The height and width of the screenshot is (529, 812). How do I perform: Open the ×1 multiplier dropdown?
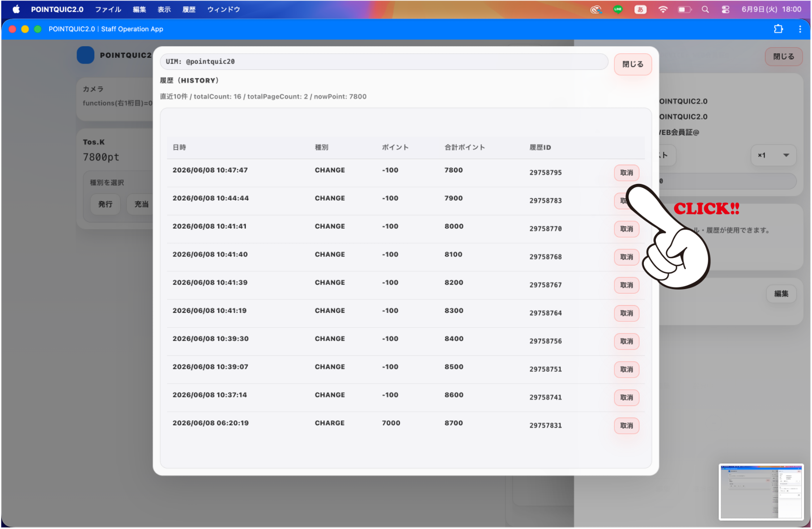tap(773, 155)
